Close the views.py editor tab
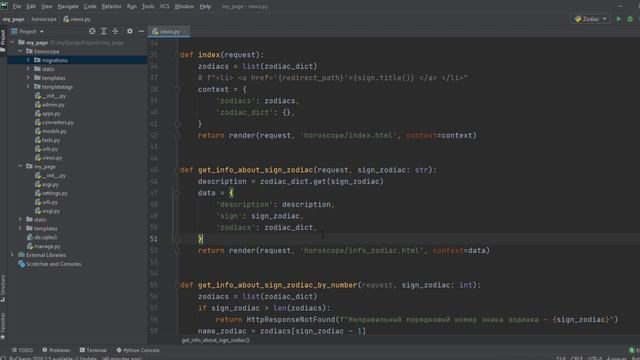The image size is (640, 360). point(185,31)
